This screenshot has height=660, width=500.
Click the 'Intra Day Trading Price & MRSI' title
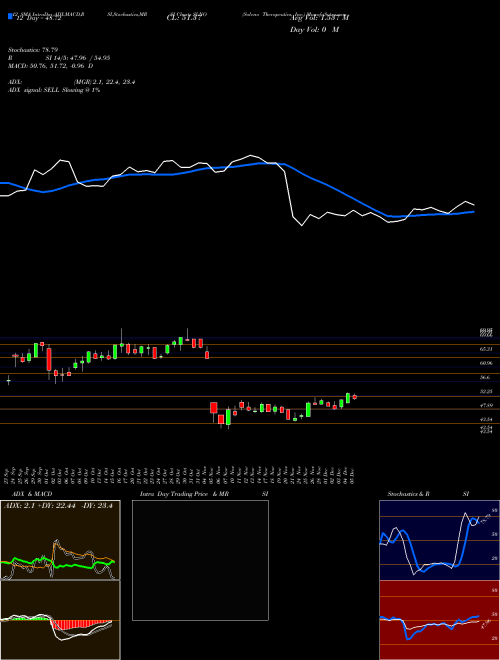(x=204, y=494)
